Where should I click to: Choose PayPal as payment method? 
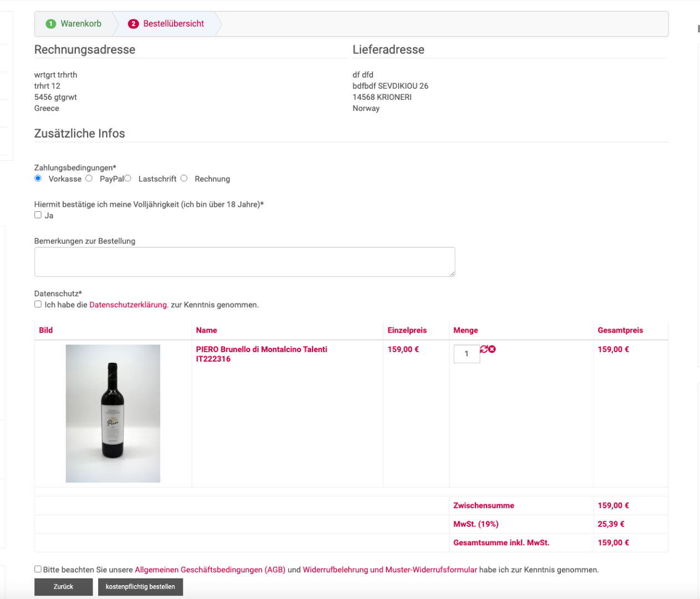pos(89,178)
